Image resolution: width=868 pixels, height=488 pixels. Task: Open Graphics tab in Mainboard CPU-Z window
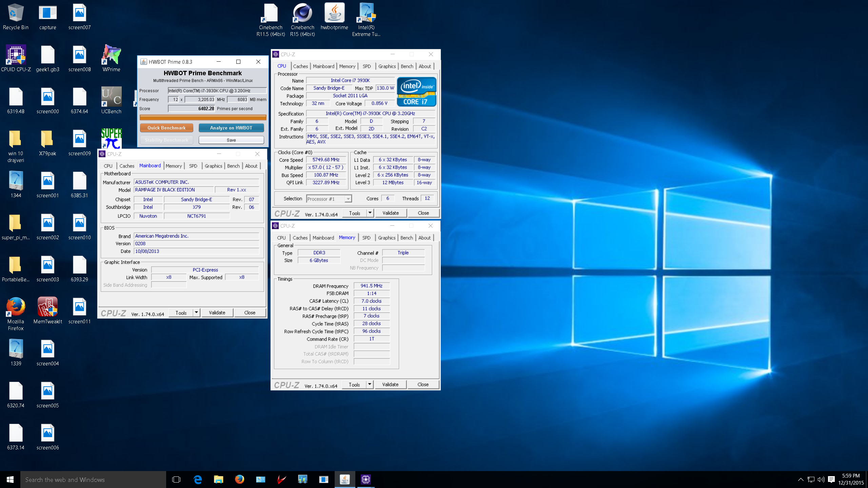tap(213, 166)
